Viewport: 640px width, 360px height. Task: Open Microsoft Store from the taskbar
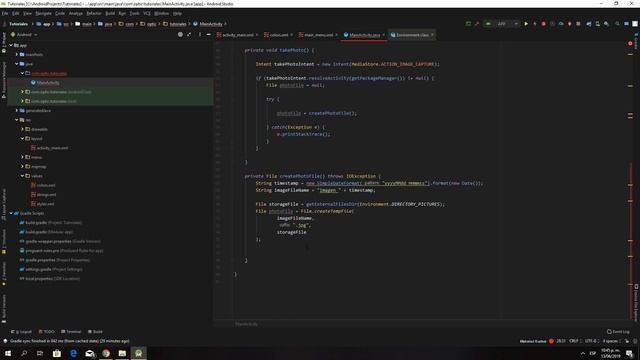click(x=57, y=353)
